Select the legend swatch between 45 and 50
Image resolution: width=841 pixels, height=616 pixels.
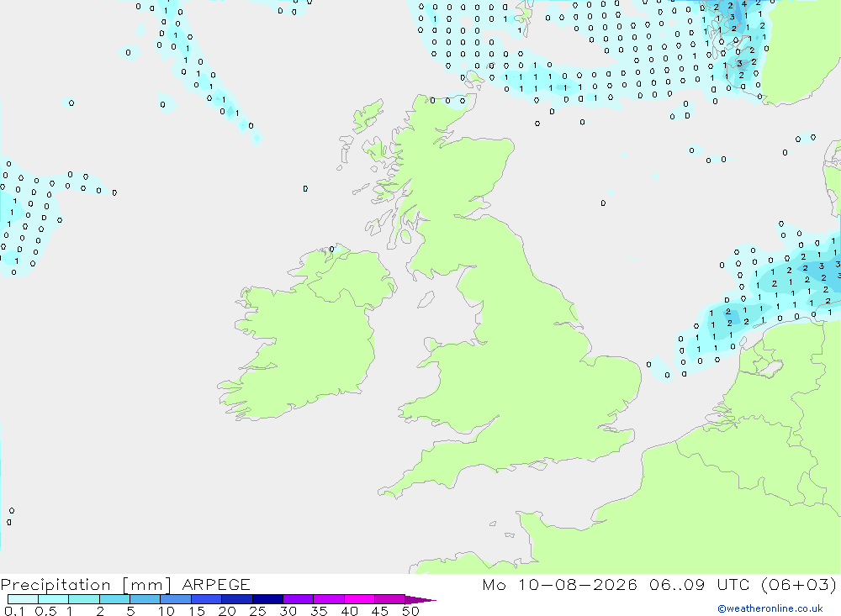(390, 599)
